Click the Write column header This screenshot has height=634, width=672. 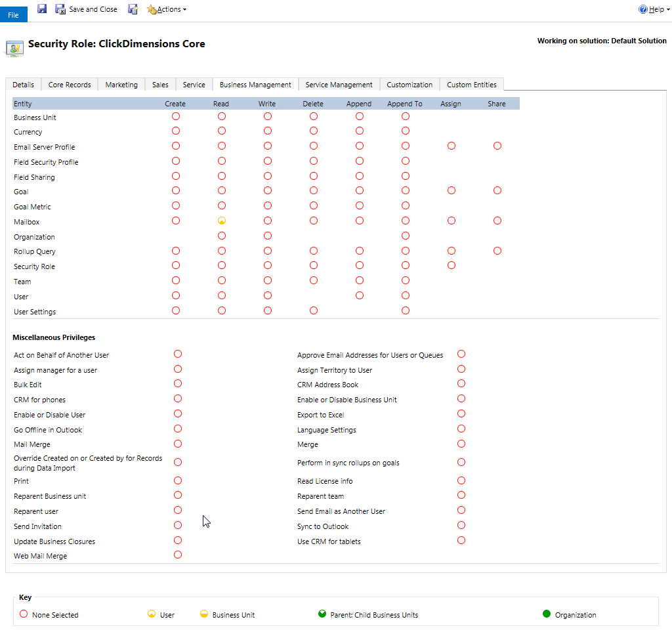pos(267,104)
